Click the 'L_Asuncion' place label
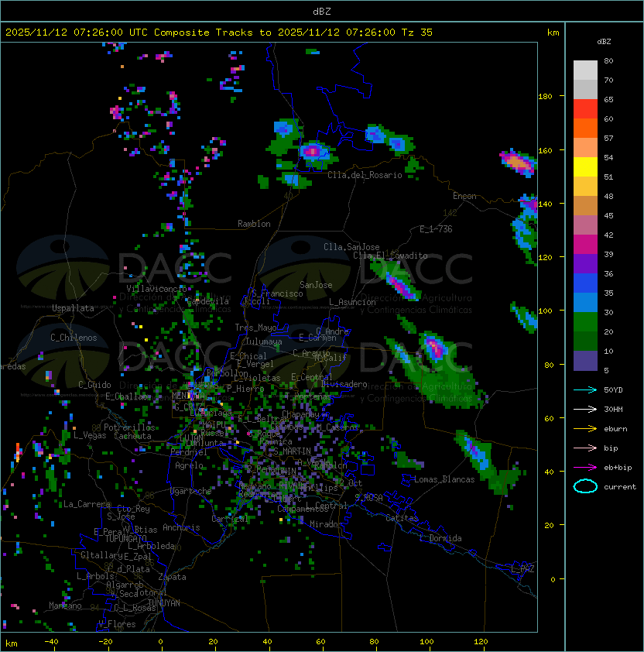 352,302
